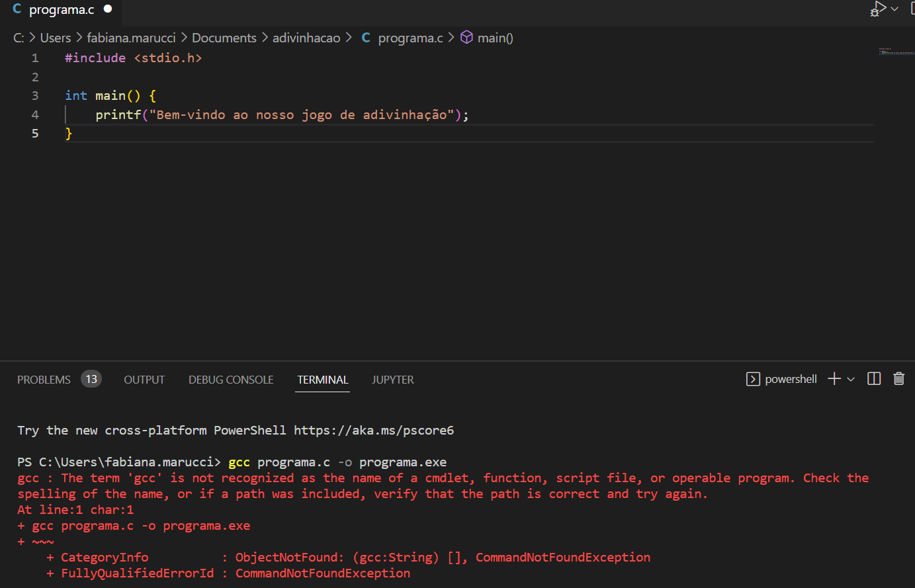Click the C: drive breadcrumb
915x588 pixels.
click(19, 38)
